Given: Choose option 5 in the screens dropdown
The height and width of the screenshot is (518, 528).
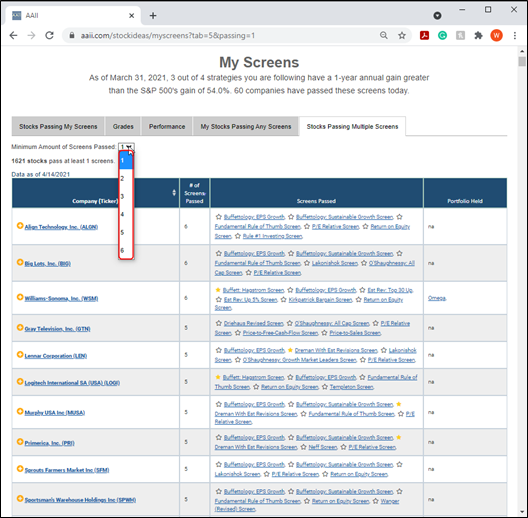Looking at the screenshot, I should (126, 232).
